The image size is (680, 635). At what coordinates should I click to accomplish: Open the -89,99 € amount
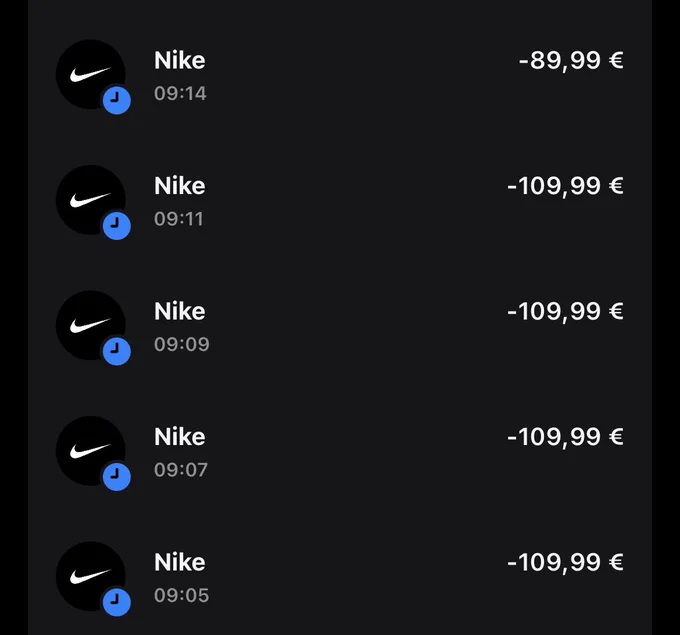(571, 61)
